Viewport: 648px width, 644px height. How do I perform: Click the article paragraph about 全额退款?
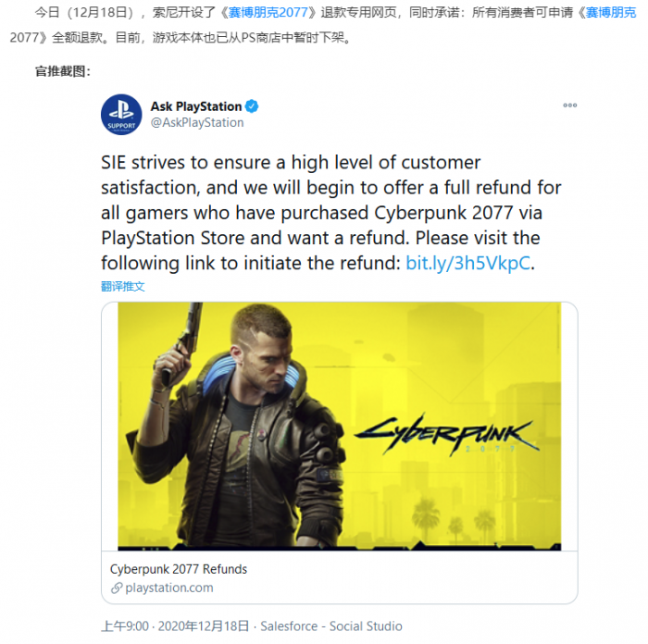tap(323, 25)
